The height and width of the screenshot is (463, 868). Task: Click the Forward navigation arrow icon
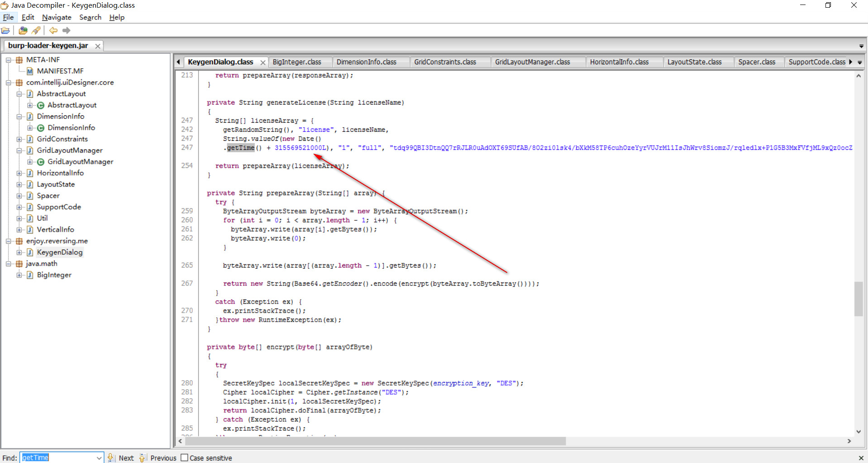67,30
